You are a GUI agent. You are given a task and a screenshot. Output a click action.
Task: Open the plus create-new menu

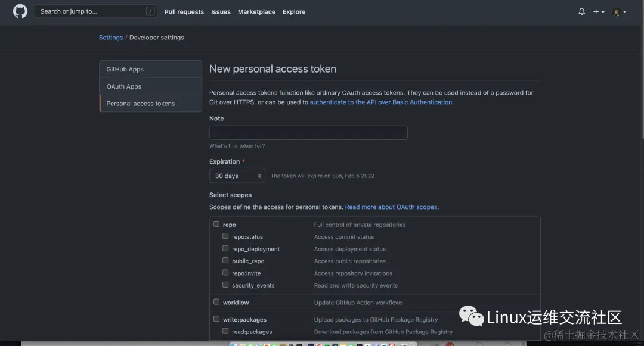coord(598,12)
